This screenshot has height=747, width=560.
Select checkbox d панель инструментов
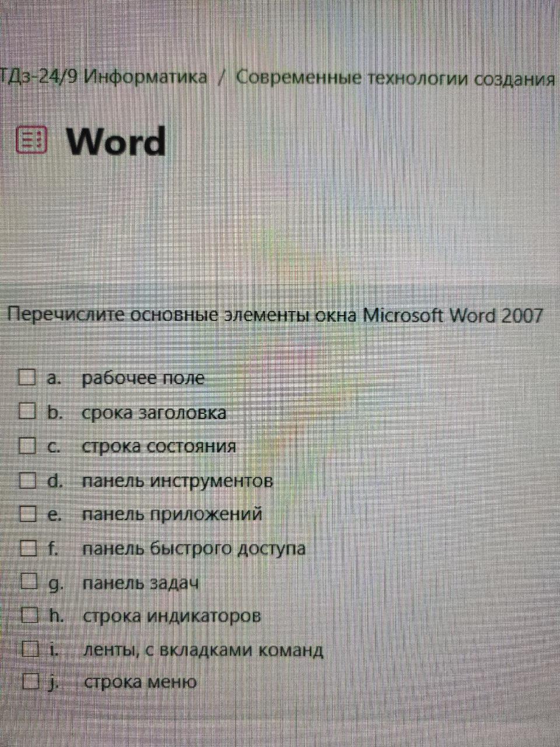27,480
